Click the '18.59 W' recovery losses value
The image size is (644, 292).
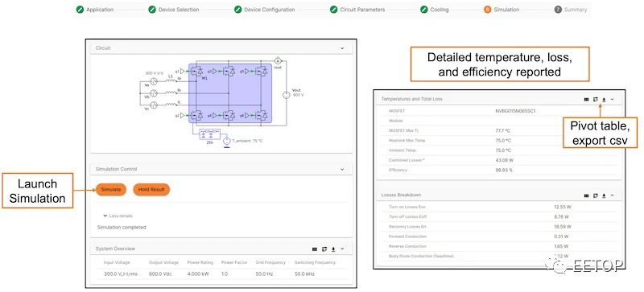pos(563,227)
